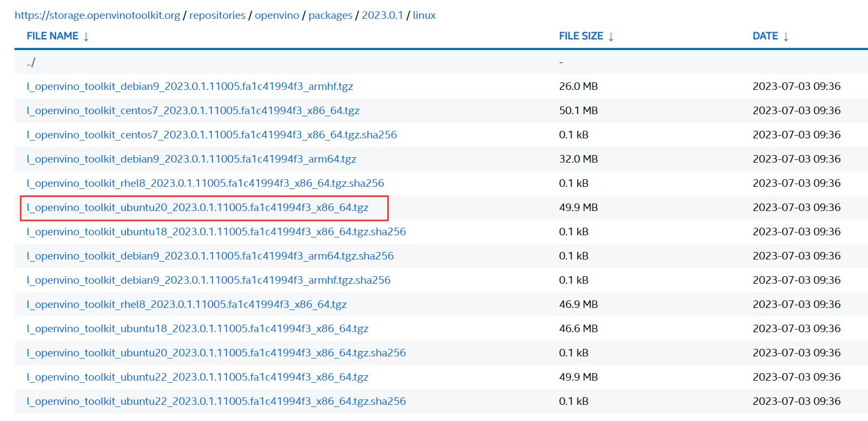
Task: Go to openvino breadcrumb
Action: pos(277,15)
